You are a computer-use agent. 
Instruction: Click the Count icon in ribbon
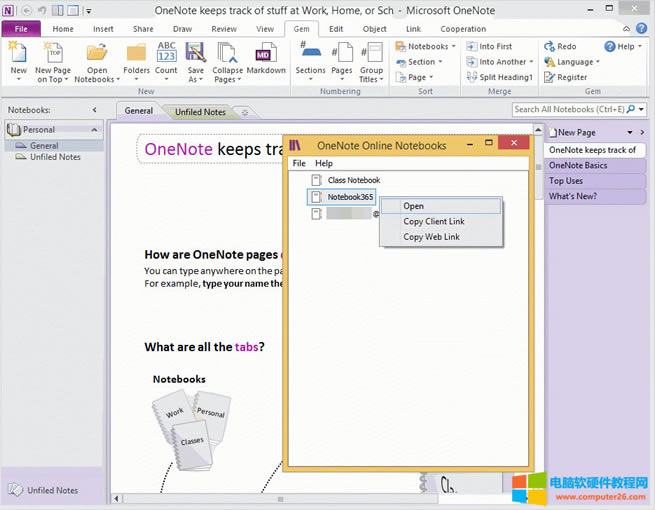tap(166, 53)
